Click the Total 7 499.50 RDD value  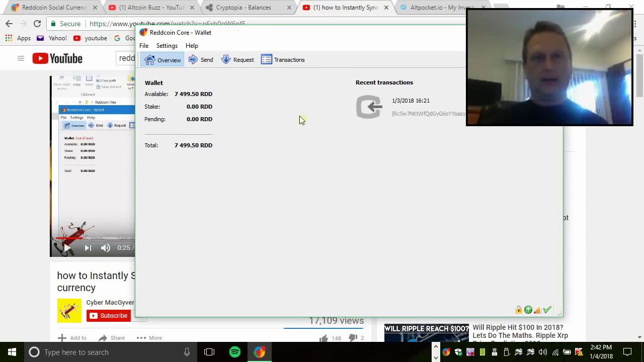pos(193,145)
